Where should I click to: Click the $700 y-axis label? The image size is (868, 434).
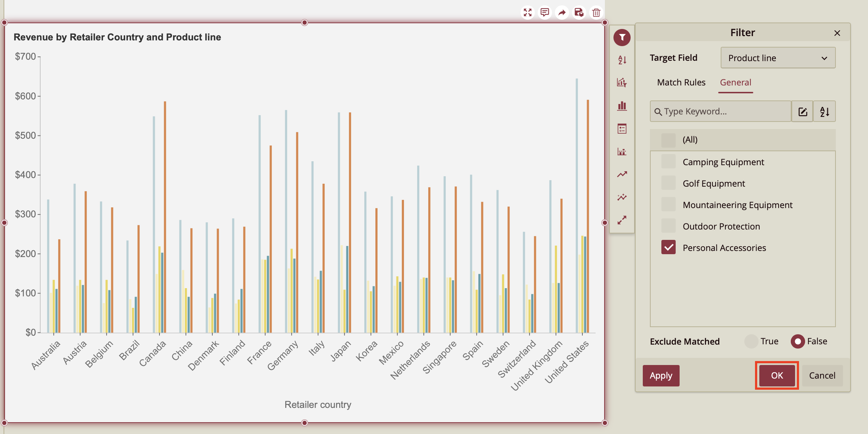[25, 56]
